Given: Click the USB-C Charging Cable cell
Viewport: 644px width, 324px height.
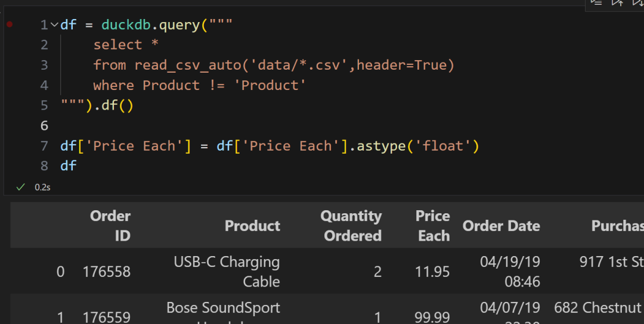Looking at the screenshot, I should (x=227, y=272).
